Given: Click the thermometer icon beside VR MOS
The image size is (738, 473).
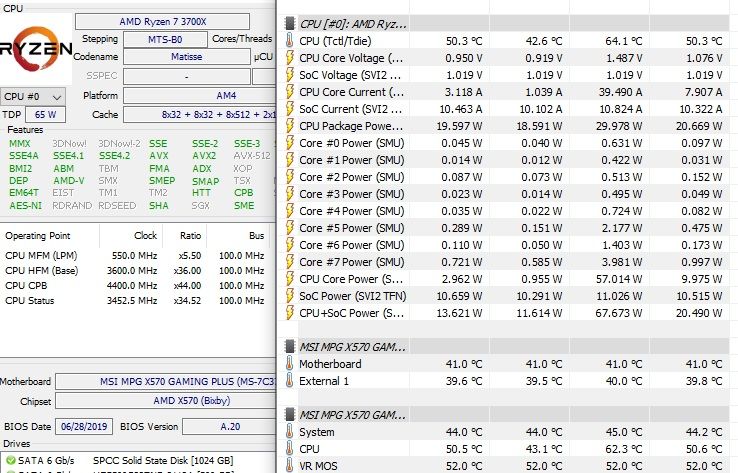Looking at the screenshot, I should (x=290, y=465).
